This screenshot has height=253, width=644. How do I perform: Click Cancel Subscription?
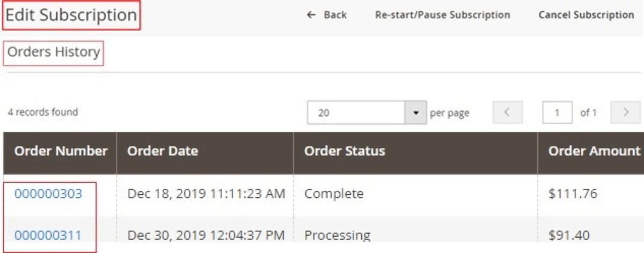click(x=586, y=15)
